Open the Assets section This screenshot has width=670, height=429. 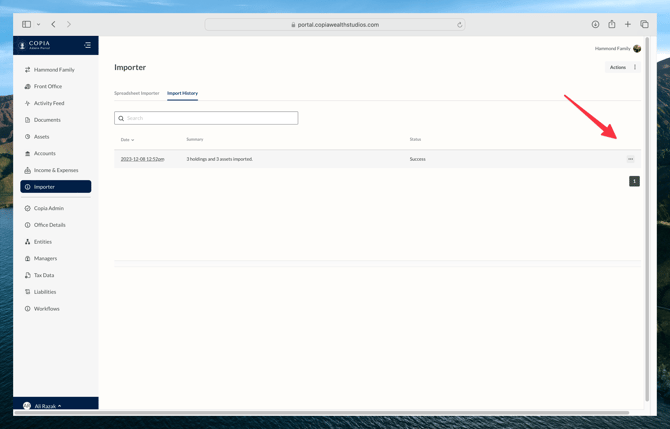(41, 137)
